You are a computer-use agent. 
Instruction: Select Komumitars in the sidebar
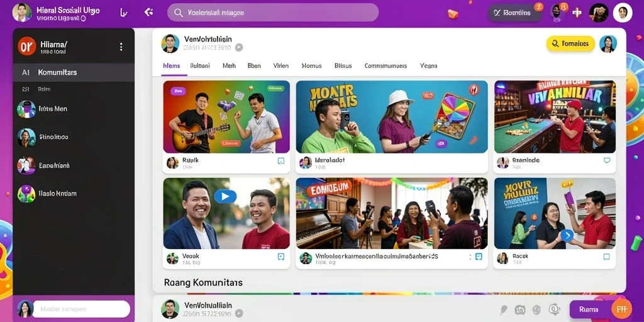74,72
